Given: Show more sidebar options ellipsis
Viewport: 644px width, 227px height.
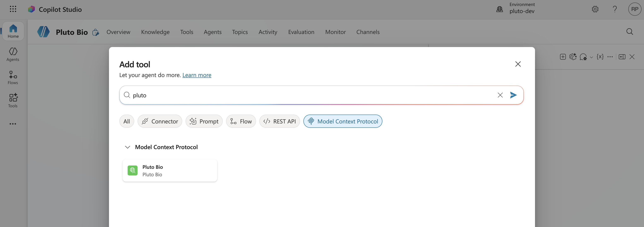Looking at the screenshot, I should (13, 124).
